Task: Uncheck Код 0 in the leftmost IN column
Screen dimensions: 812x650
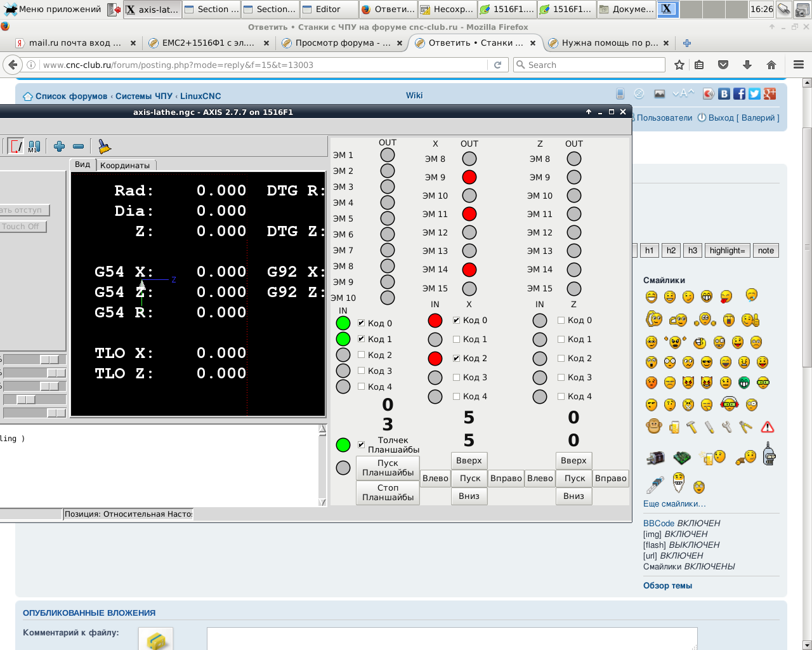Action: click(361, 323)
